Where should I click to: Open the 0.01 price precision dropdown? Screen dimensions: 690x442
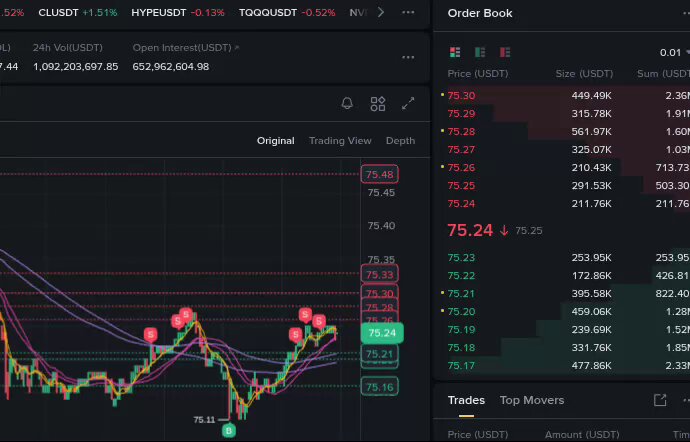click(x=674, y=52)
